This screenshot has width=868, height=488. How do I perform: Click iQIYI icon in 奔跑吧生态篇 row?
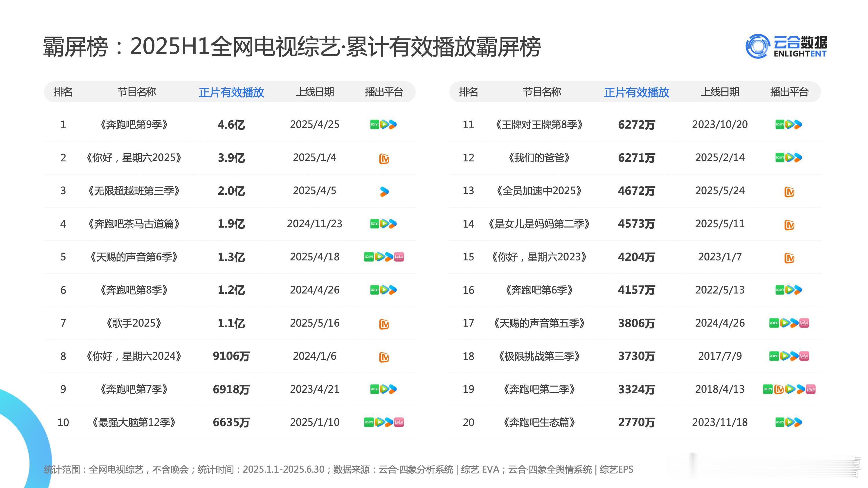[x=780, y=422]
